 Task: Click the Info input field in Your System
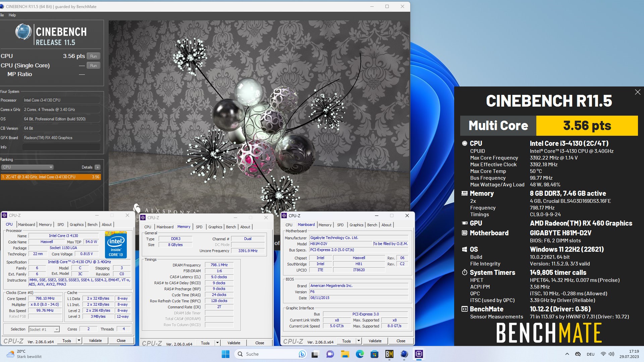[61, 147]
